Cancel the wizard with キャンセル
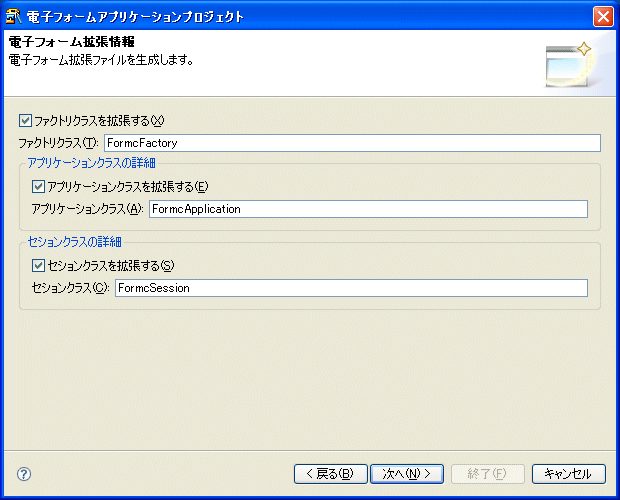The height and width of the screenshot is (500, 620). (x=569, y=474)
